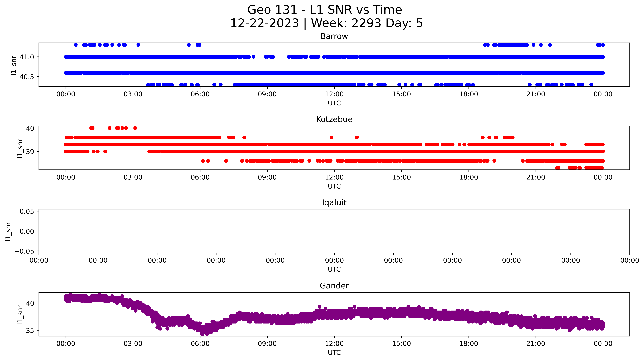The image size is (644, 361).
Task: Click the 06:00 x-tick on Gander plot
Action: (x=200, y=344)
